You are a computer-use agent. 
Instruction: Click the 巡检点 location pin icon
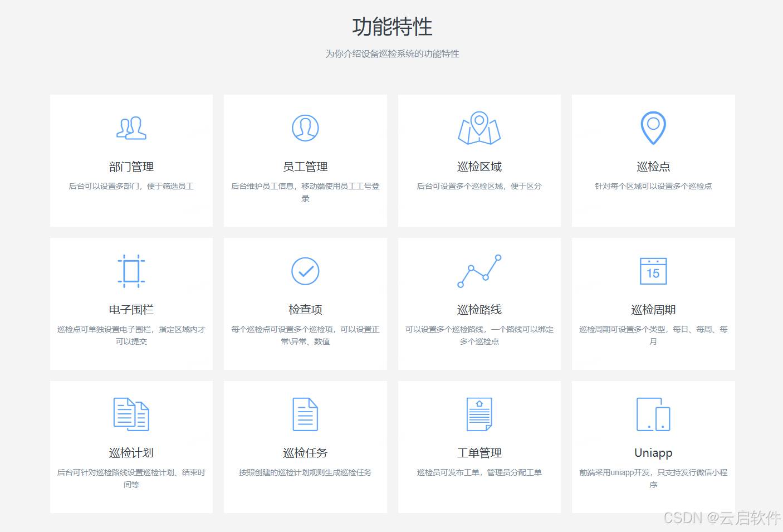(653, 128)
